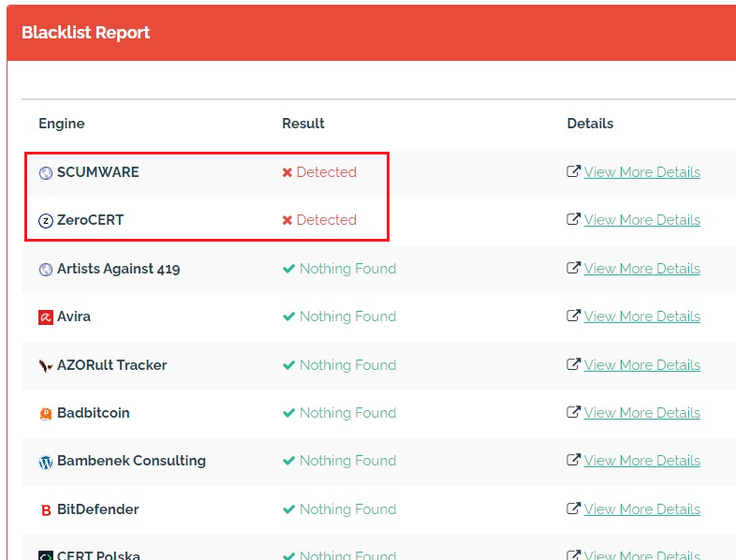This screenshot has width=736, height=560.
Task: Select the Bambenek Consulting engine name
Action: pyautogui.click(x=131, y=461)
